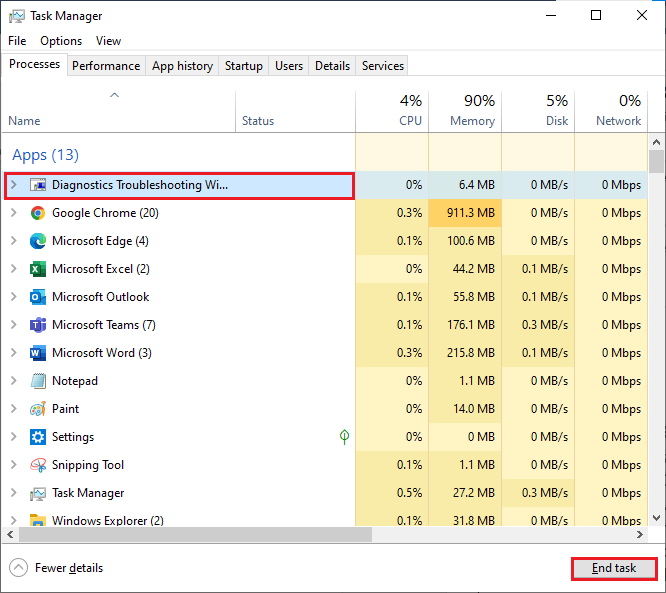Click the horizontal scrollbar left arrow
This screenshot has height=593, width=666.
[10, 534]
